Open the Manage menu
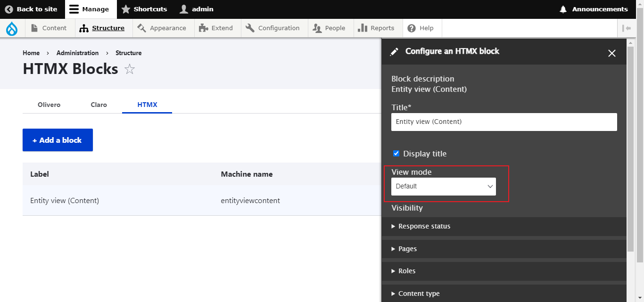Screen dimensions: 644x302 (x=91, y=9)
